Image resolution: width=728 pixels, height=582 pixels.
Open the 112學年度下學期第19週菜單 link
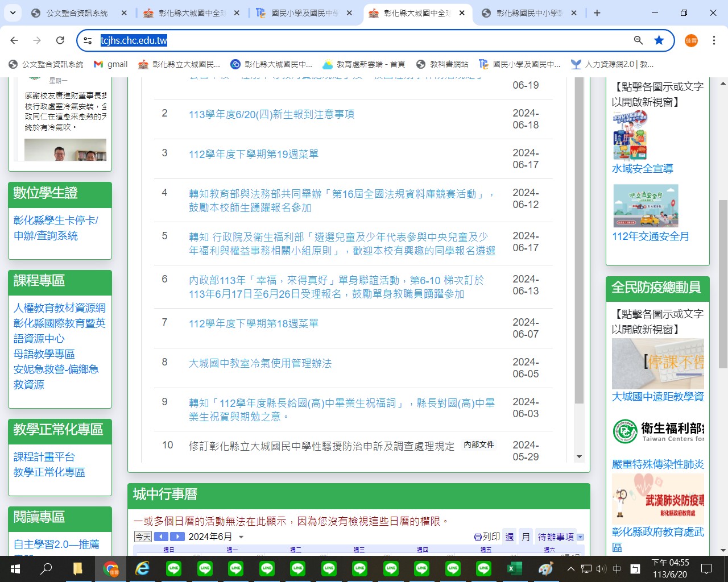coord(253,153)
